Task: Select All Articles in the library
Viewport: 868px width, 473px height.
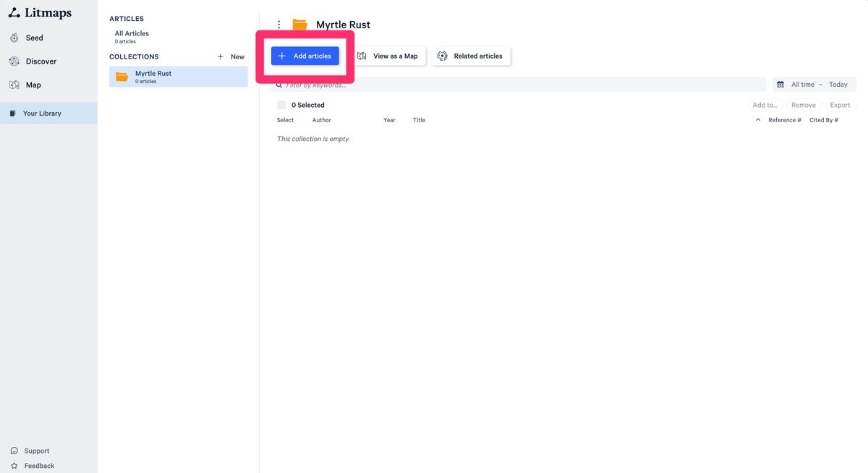Action: pos(132,36)
